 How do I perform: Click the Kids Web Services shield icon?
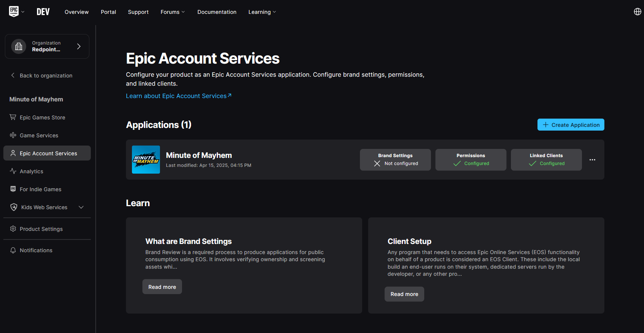14,207
